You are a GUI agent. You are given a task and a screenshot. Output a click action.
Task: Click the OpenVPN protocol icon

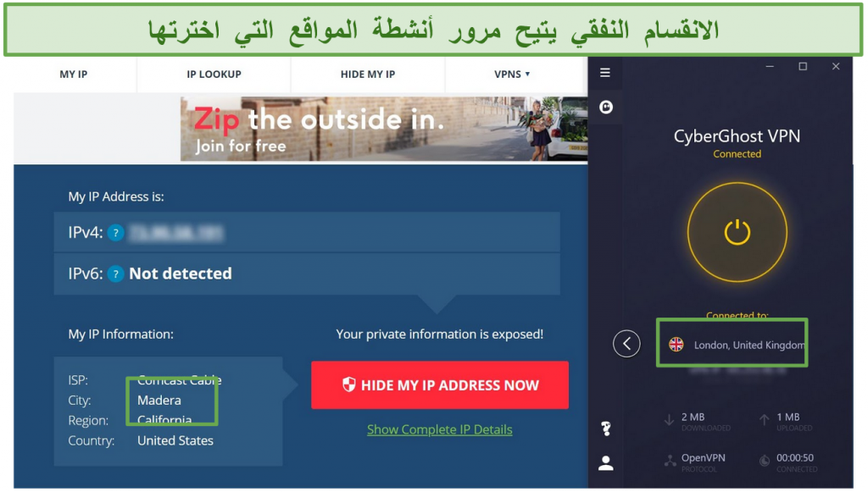click(670, 461)
